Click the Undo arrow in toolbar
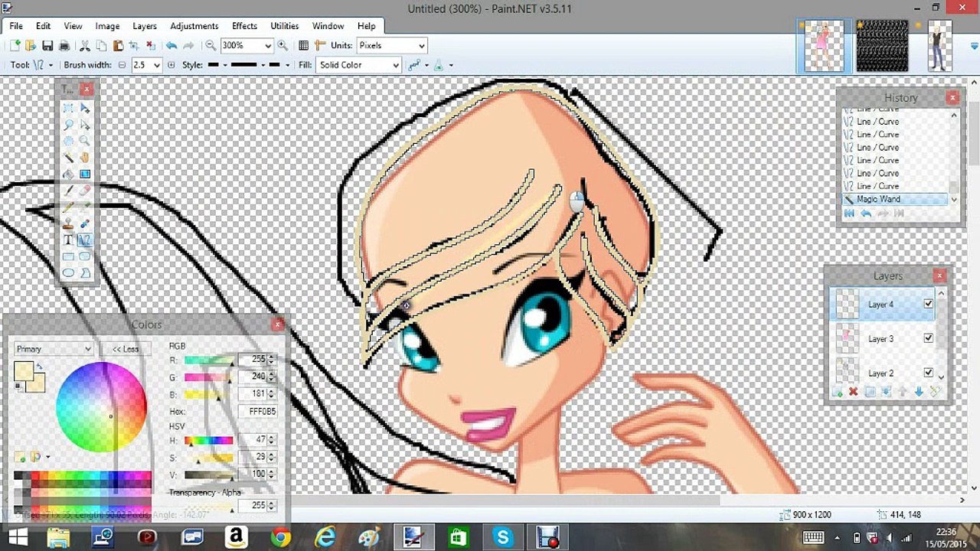The width and height of the screenshot is (980, 551). 171,46
